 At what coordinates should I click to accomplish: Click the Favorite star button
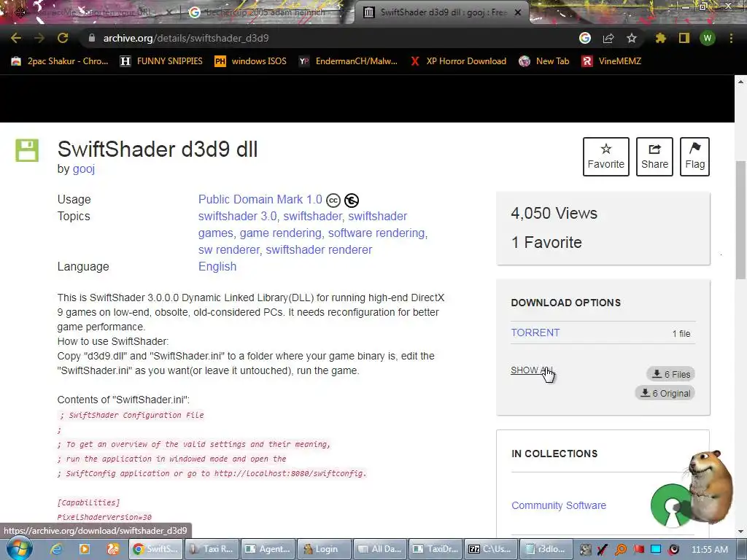point(606,157)
